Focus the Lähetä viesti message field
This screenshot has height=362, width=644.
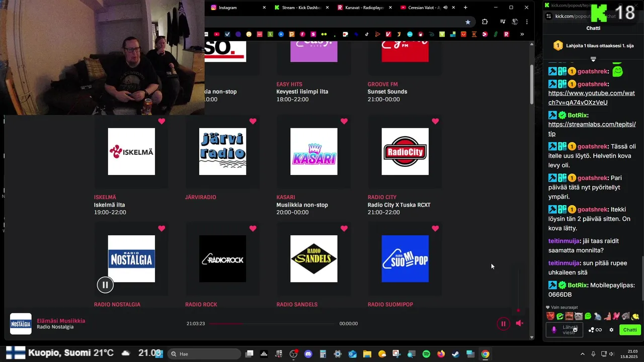pyautogui.click(x=565, y=330)
